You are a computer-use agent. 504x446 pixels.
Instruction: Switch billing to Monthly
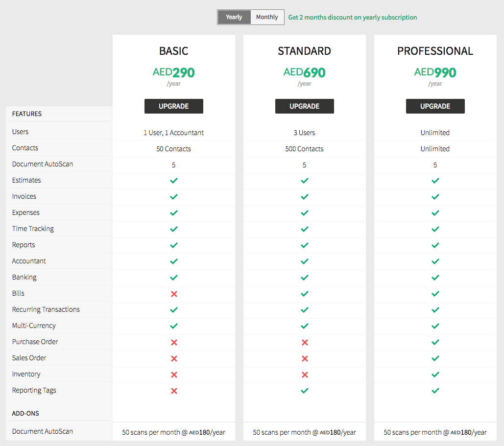(267, 17)
